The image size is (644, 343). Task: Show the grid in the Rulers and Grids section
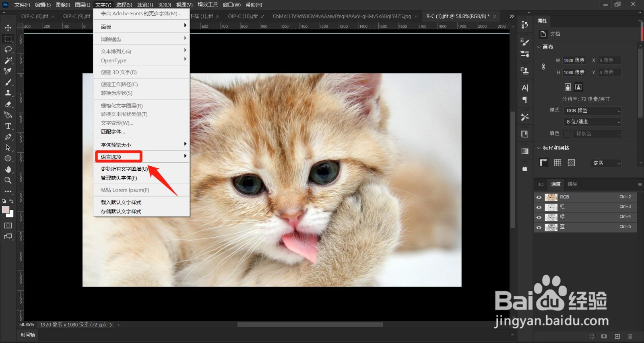[x=557, y=163]
